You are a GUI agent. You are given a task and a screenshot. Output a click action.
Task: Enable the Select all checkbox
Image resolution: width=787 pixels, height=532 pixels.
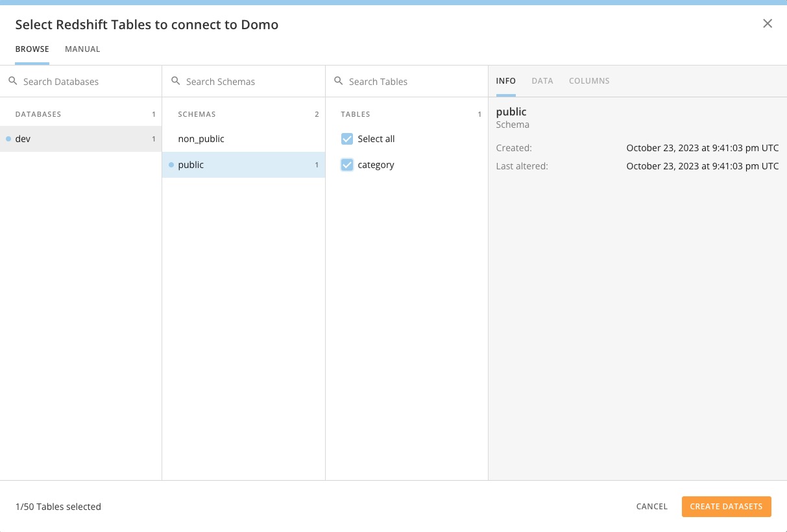coord(346,138)
